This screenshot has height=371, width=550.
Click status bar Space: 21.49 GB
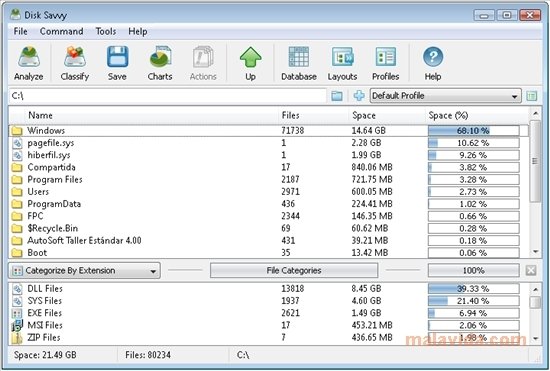[45, 355]
